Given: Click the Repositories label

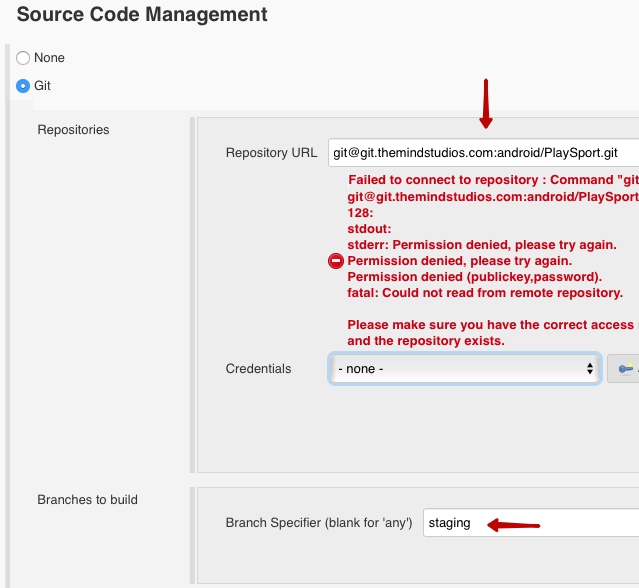Looking at the screenshot, I should tap(73, 130).
